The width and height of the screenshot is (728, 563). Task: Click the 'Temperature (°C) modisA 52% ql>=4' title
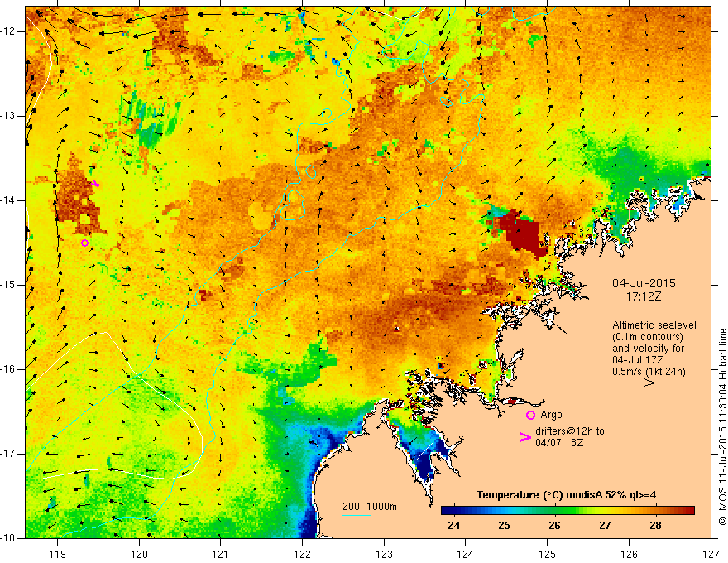[x=566, y=495]
